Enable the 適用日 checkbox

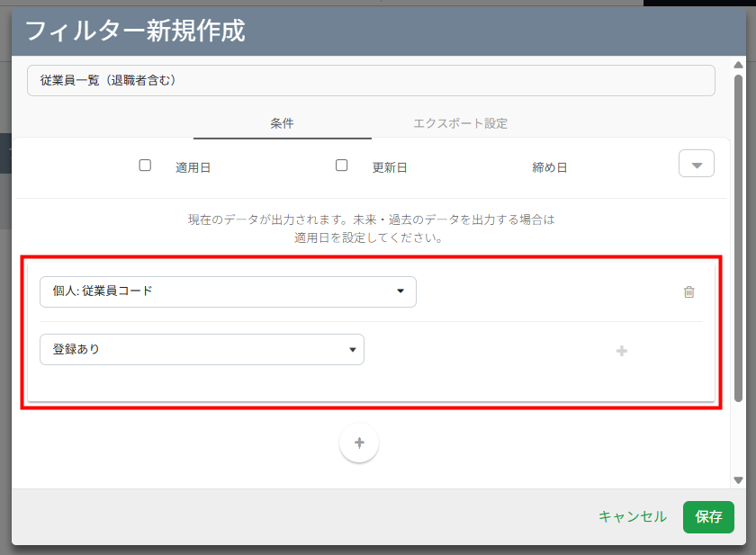145,166
